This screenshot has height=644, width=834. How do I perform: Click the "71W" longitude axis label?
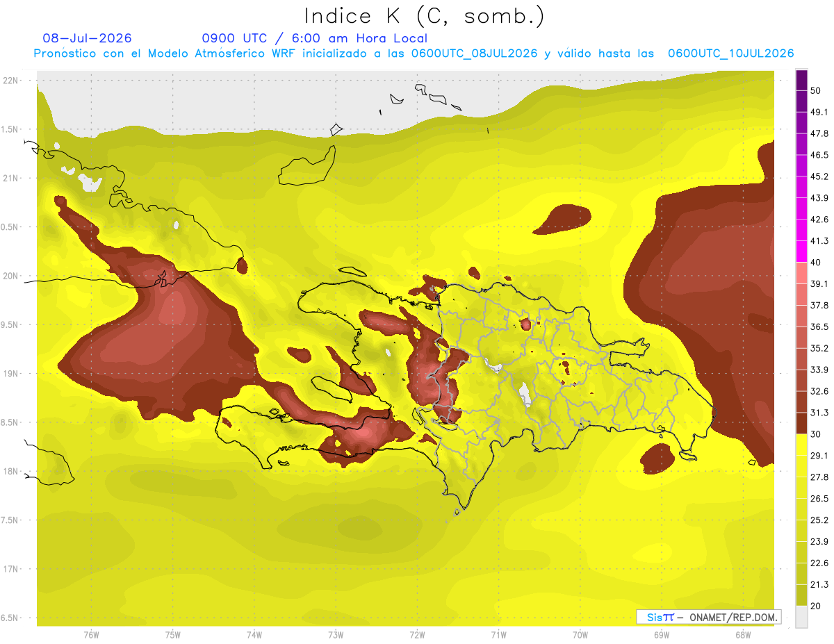pyautogui.click(x=498, y=635)
